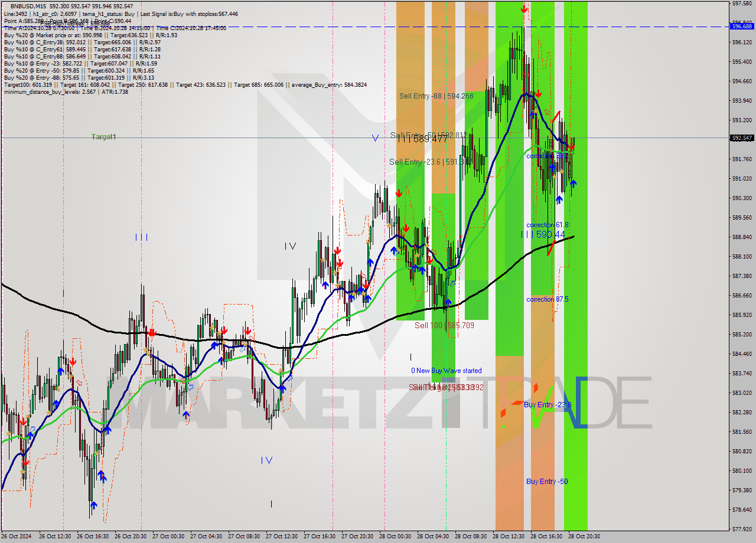756x543 pixels.
Task: Click the 'Buy %10 @ C_Entry88: 586.649' row
Action: [x=82, y=56]
